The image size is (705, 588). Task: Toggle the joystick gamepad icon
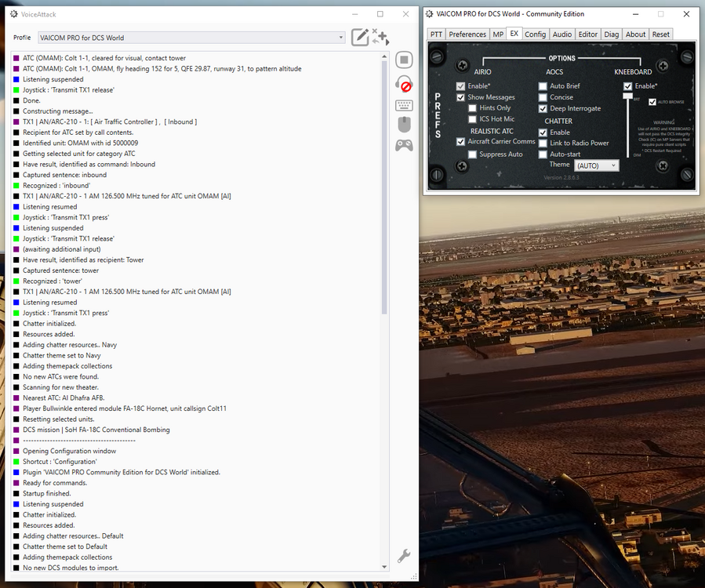404,145
